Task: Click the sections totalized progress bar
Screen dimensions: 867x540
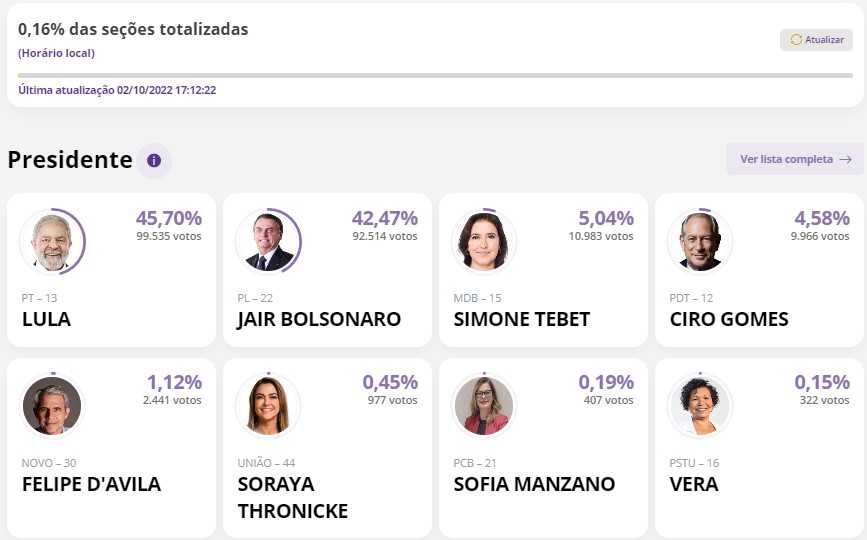Action: 433,75
